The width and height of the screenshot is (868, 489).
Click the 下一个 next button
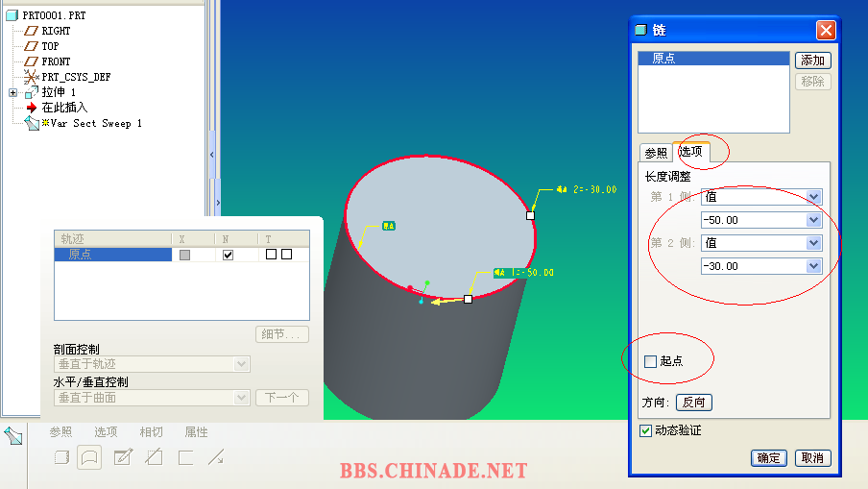[281, 398]
